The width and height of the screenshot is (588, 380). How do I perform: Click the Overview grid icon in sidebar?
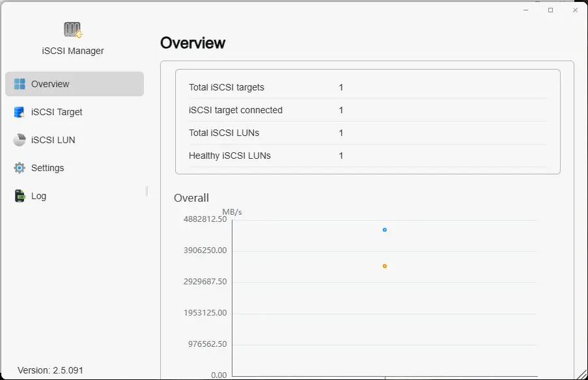coord(20,84)
